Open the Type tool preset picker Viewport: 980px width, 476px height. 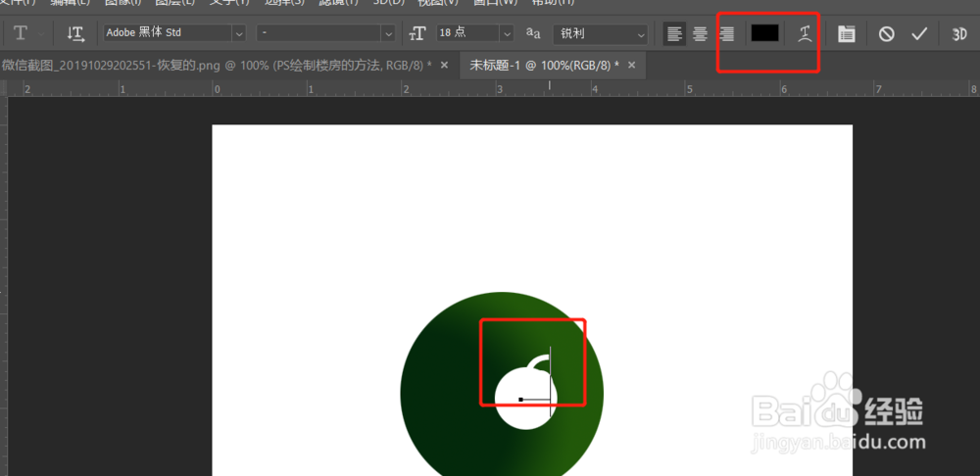tap(28, 33)
